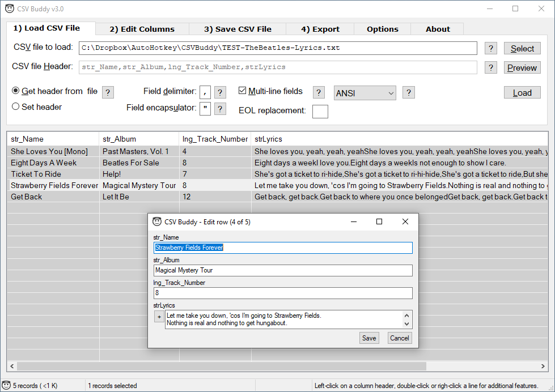The image size is (555, 392).
Task: Click '5 records ( <1 K)' status text
Action: click(x=35, y=386)
